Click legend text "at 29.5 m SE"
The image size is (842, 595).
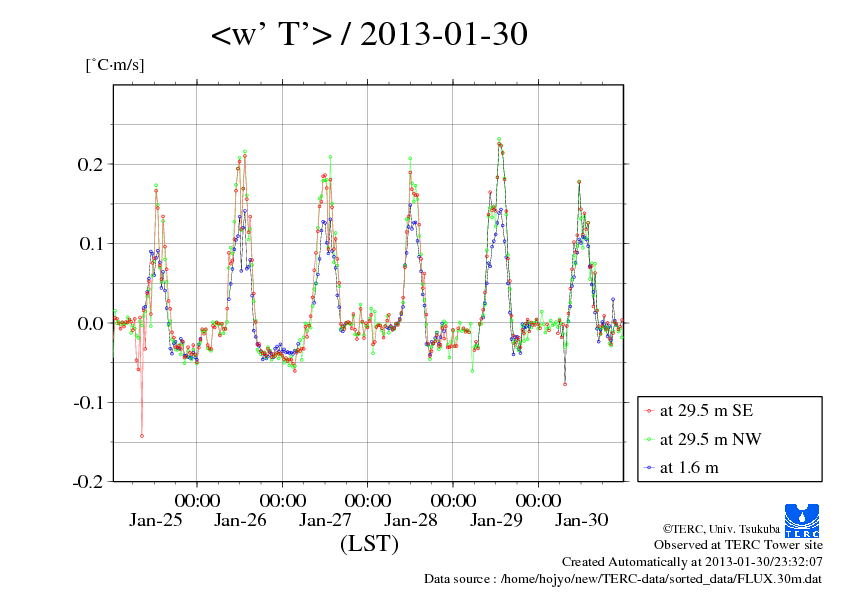pos(707,411)
